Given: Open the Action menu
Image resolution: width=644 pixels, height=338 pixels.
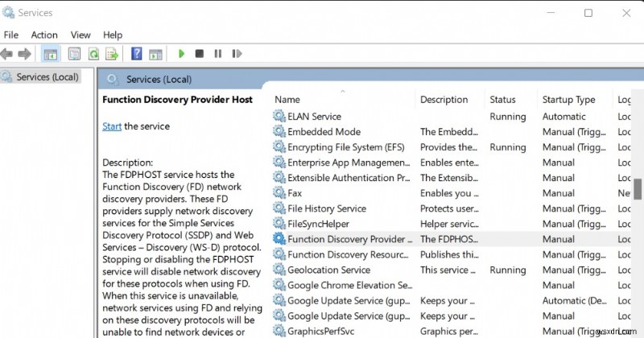Looking at the screenshot, I should point(44,35).
